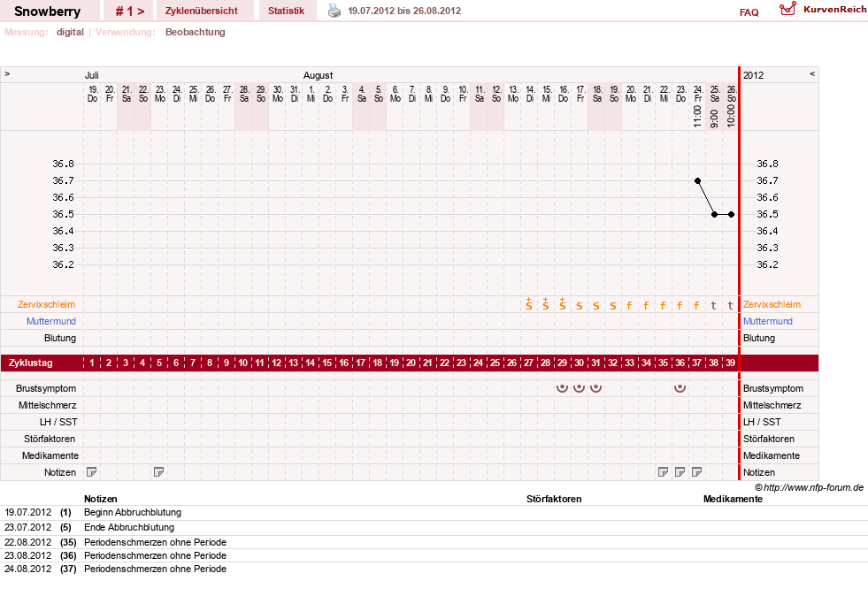
Task: Click the S+ mucus symbol on day 28
Action: coord(546,303)
